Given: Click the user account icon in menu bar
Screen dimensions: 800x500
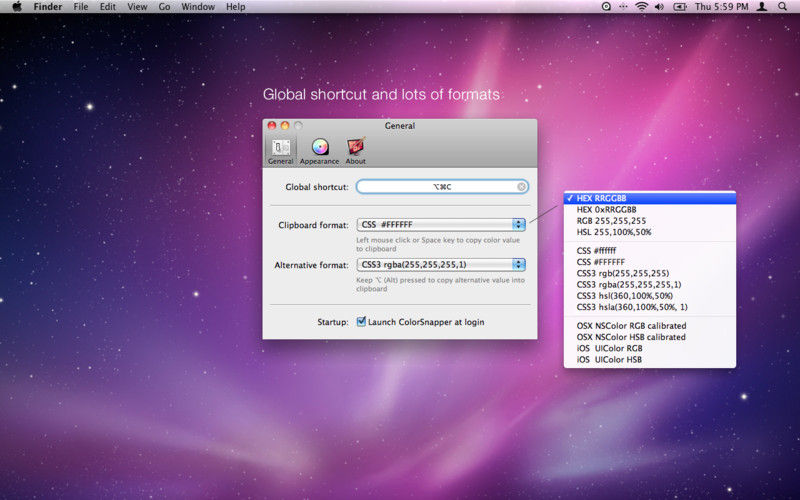Looking at the screenshot, I should (x=762, y=7).
